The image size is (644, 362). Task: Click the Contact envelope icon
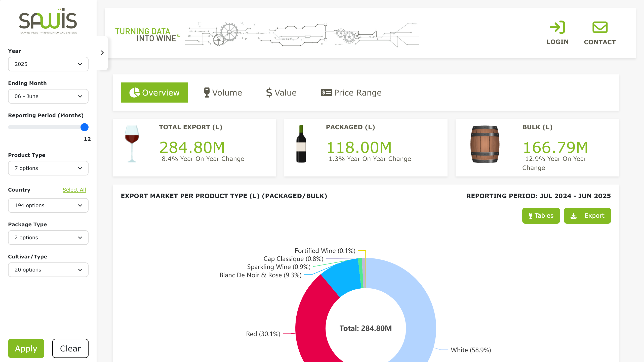[x=600, y=27]
